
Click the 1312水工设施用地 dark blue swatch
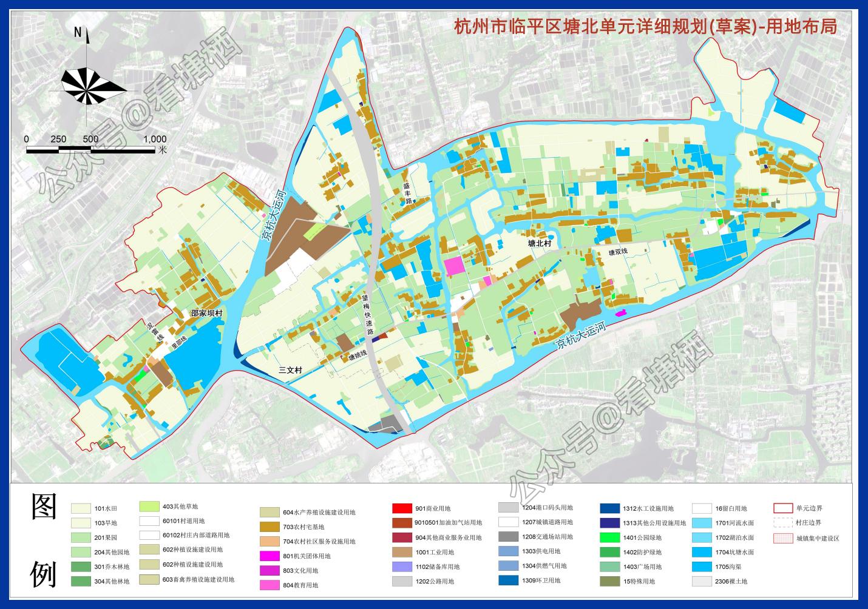point(609,508)
